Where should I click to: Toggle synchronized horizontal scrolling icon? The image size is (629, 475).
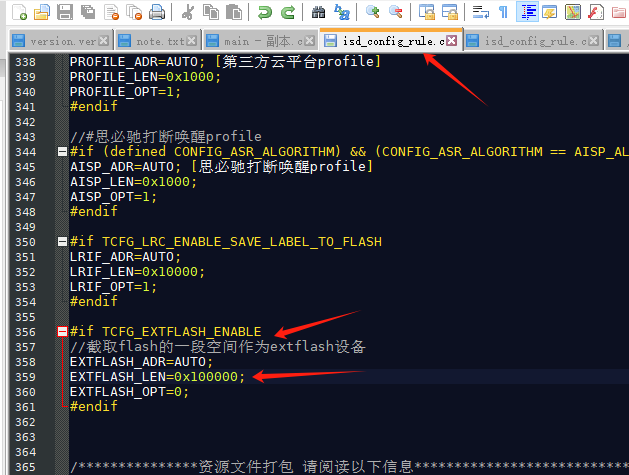click(x=450, y=12)
